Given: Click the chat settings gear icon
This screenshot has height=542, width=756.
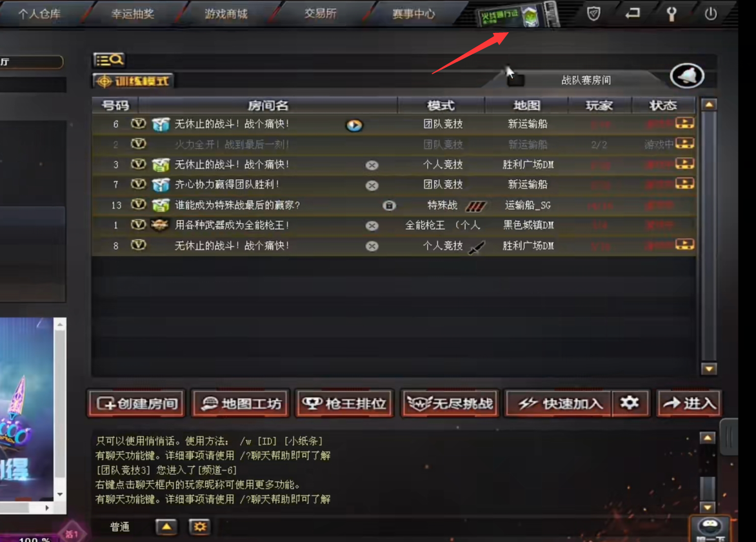Looking at the screenshot, I should tap(200, 527).
